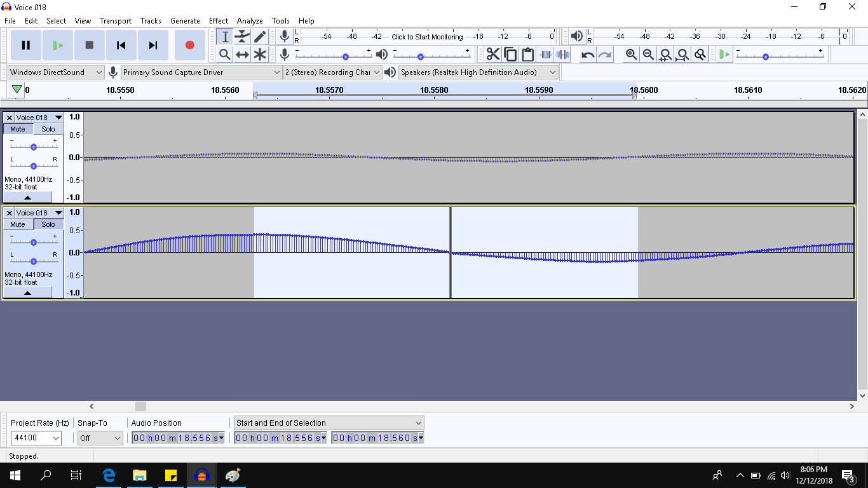This screenshot has height=488, width=868.
Task: Click the playback volume slider handle
Action: (x=421, y=57)
